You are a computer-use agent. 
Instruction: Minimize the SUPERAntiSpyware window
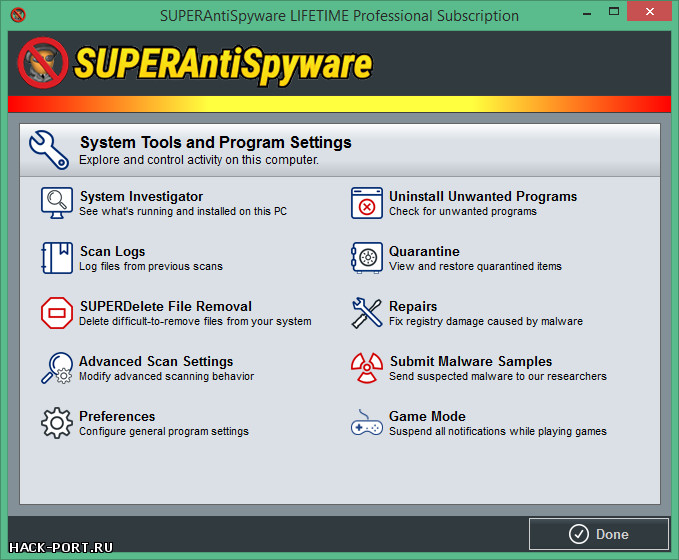point(587,13)
